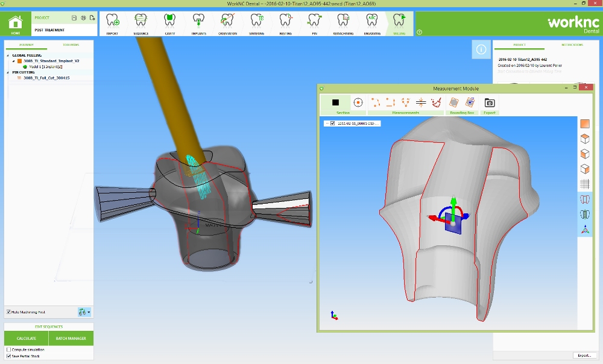Open the Sequence step
The image size is (603, 364).
coord(140,20)
